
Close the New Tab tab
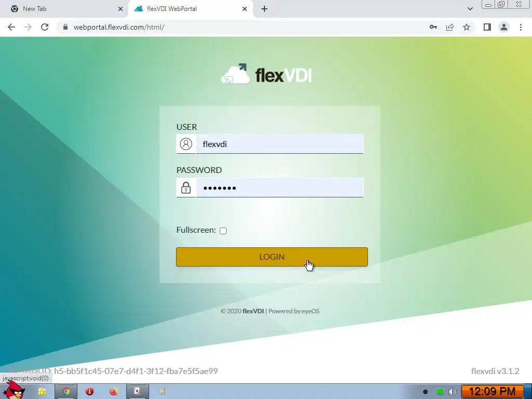(x=121, y=9)
